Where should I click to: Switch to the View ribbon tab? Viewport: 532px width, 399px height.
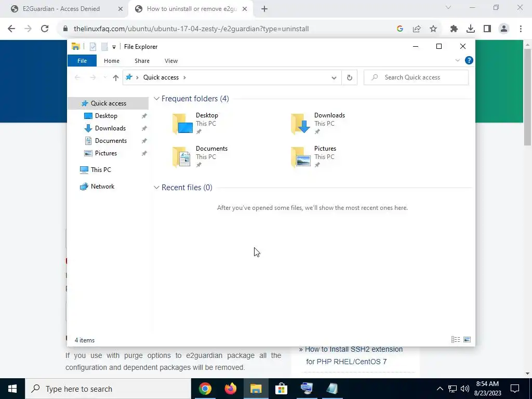tap(171, 61)
